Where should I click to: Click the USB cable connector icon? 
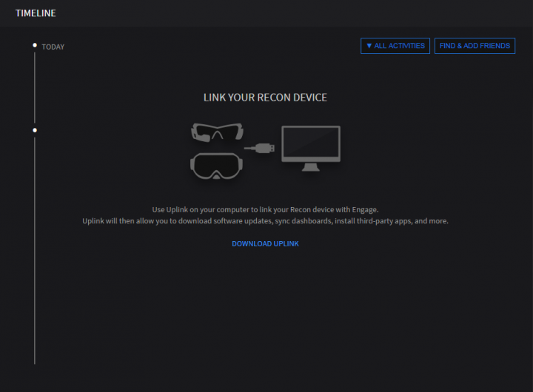pyautogui.click(x=259, y=148)
